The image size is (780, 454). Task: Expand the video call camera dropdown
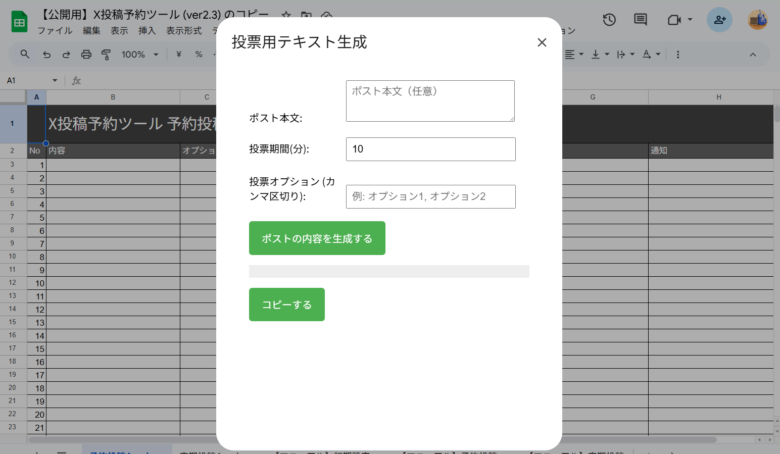[689, 20]
